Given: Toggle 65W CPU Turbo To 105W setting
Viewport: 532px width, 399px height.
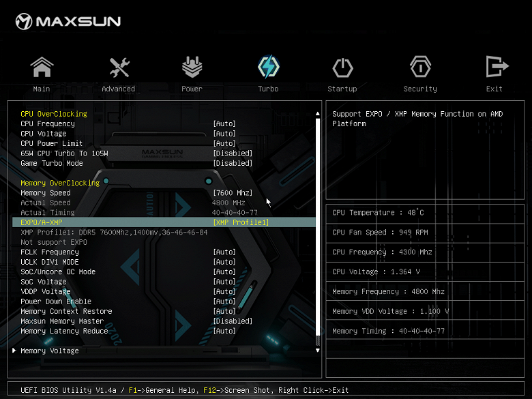Looking at the screenshot, I should [233, 153].
